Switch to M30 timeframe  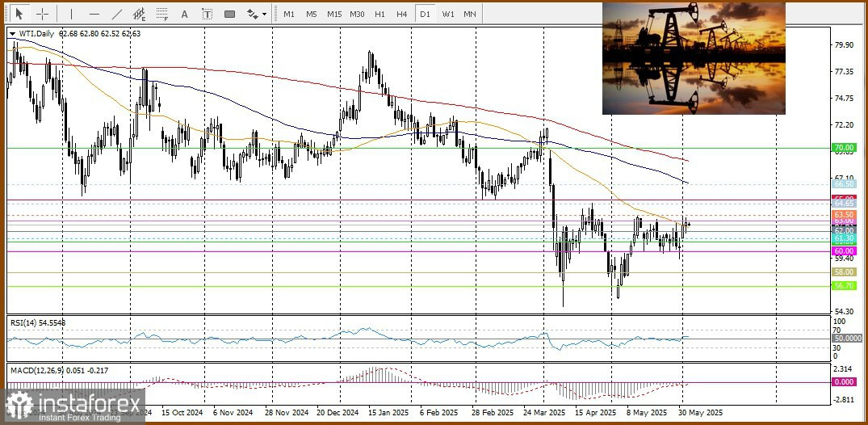pos(357,14)
